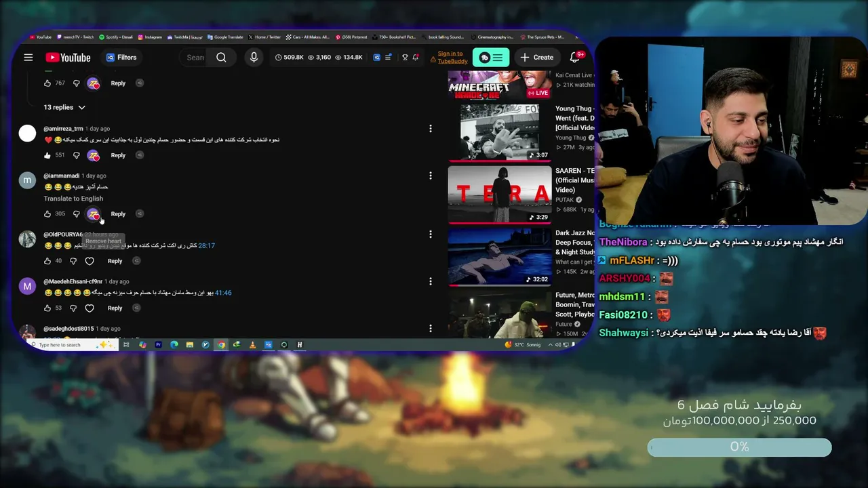Open Google Chrome from the taskbar
The height and width of the screenshot is (488, 868).
[221, 345]
